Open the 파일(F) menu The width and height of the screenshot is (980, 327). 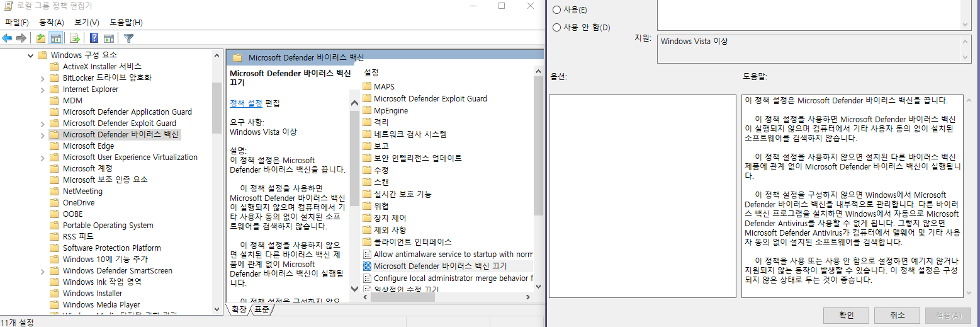[x=17, y=23]
